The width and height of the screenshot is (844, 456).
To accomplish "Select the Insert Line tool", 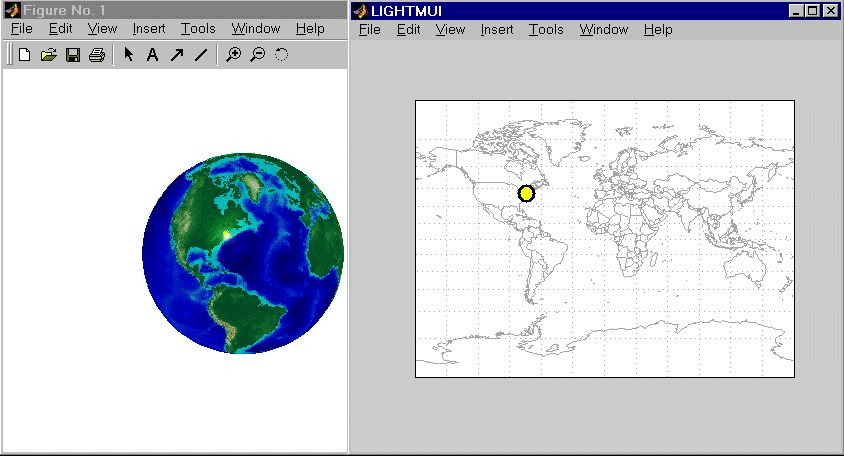I will tap(201, 54).
